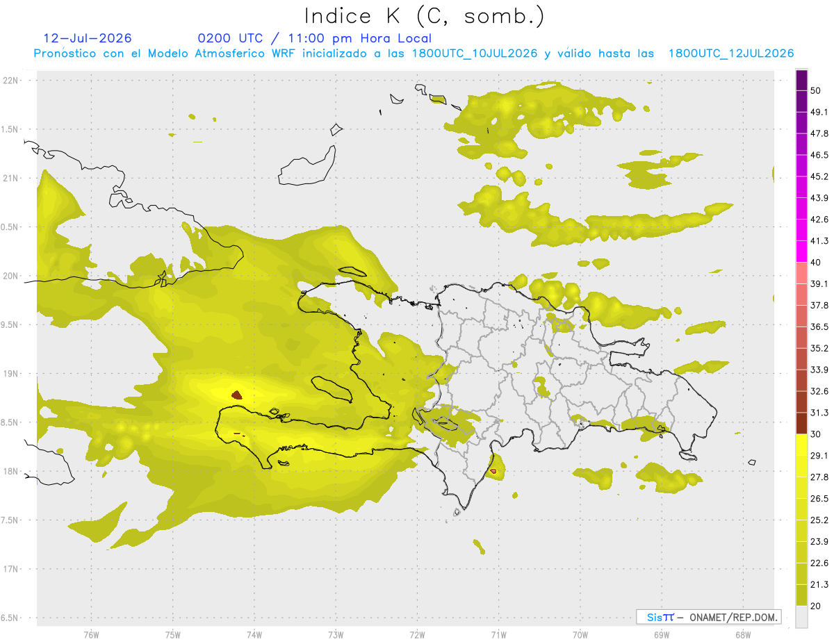
Task: Click the colorbar value "20"
Action: (816, 606)
